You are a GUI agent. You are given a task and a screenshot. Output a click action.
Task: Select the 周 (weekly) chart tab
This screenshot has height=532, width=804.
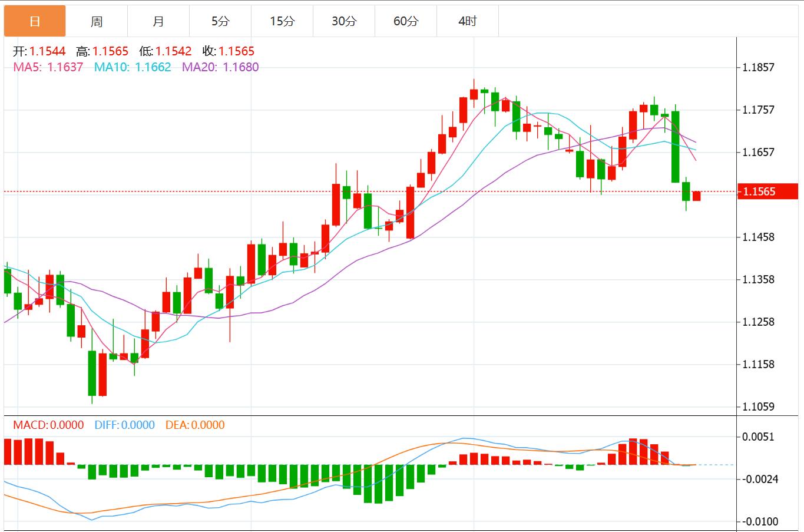pyautogui.click(x=97, y=20)
